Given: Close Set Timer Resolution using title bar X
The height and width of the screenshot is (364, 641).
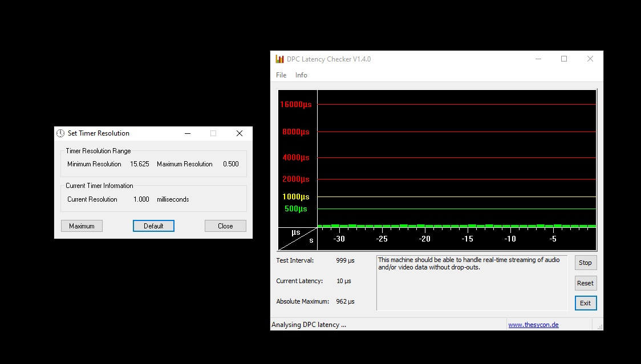Looking at the screenshot, I should point(240,133).
